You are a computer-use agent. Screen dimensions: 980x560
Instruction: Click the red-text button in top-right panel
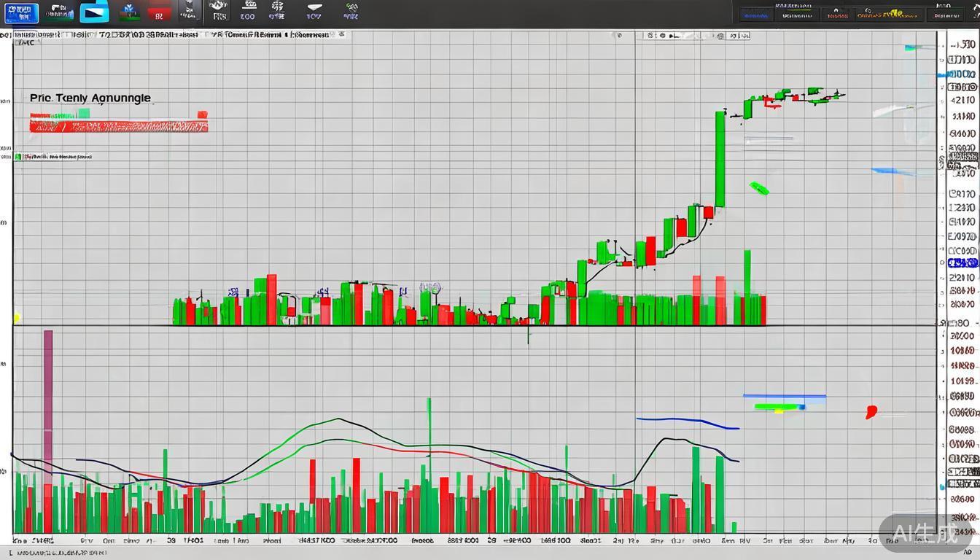pyautogui.click(x=837, y=14)
